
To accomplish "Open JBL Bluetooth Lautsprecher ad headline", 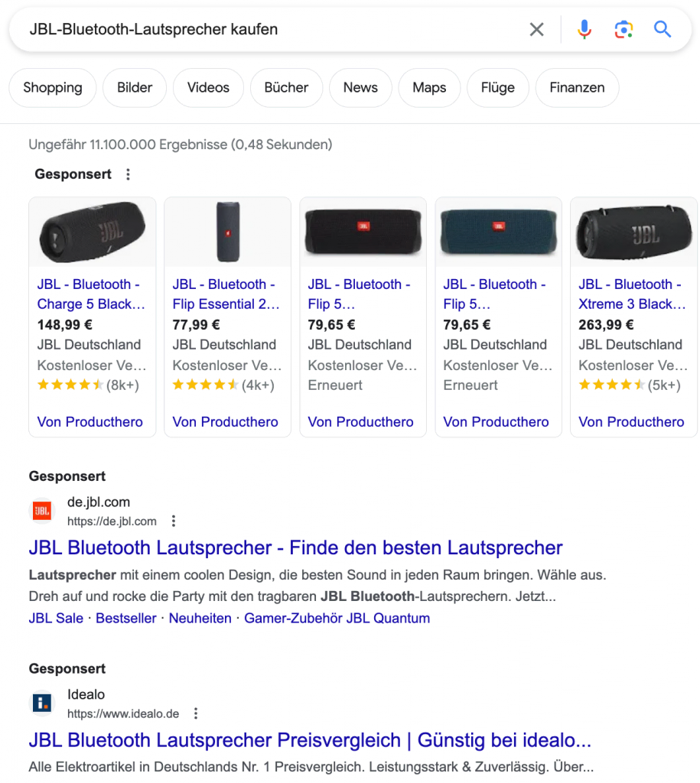I will [x=295, y=547].
